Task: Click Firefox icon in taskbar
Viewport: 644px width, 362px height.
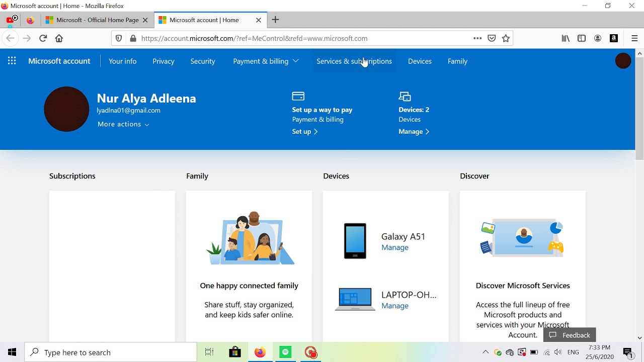Action: pyautogui.click(x=260, y=352)
